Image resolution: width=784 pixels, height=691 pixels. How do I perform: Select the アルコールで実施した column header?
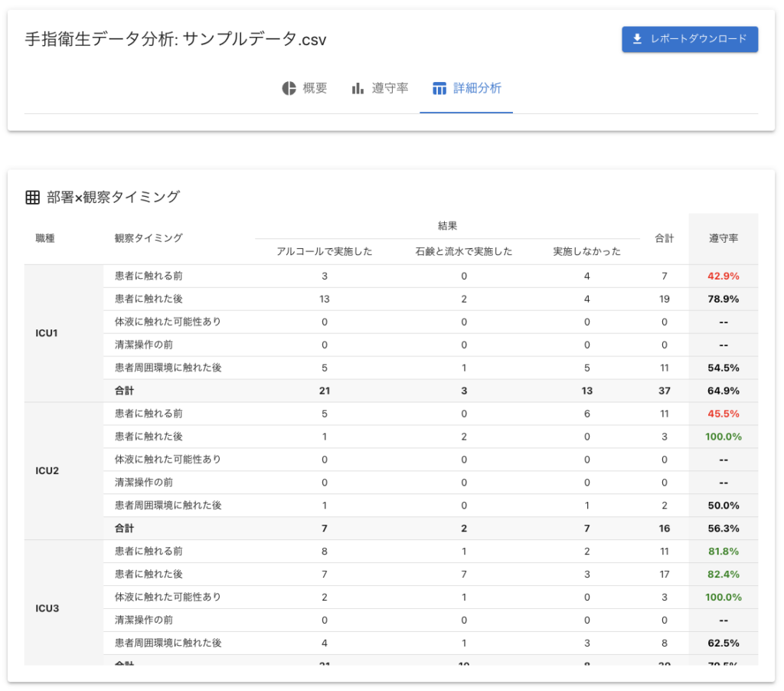tap(325, 251)
